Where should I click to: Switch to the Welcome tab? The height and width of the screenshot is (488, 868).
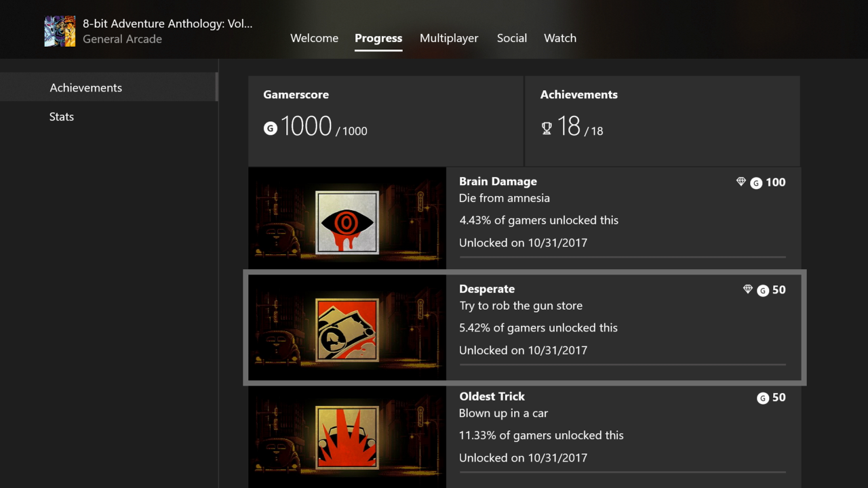314,38
